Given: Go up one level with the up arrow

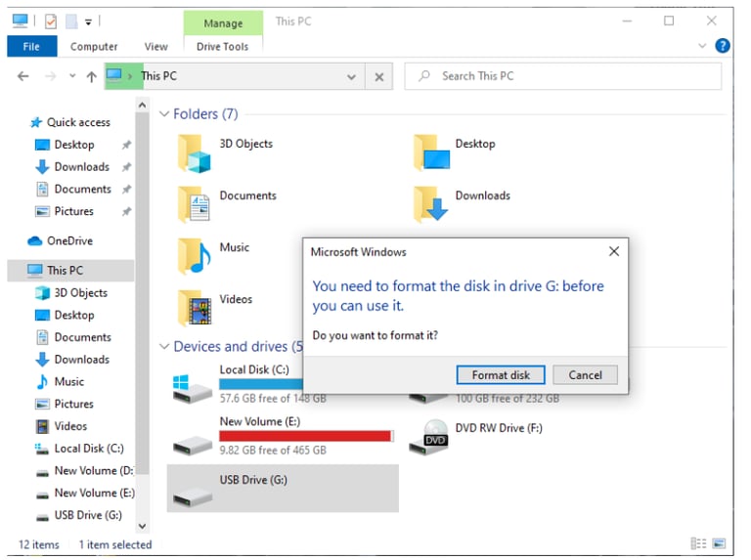Looking at the screenshot, I should (92, 76).
